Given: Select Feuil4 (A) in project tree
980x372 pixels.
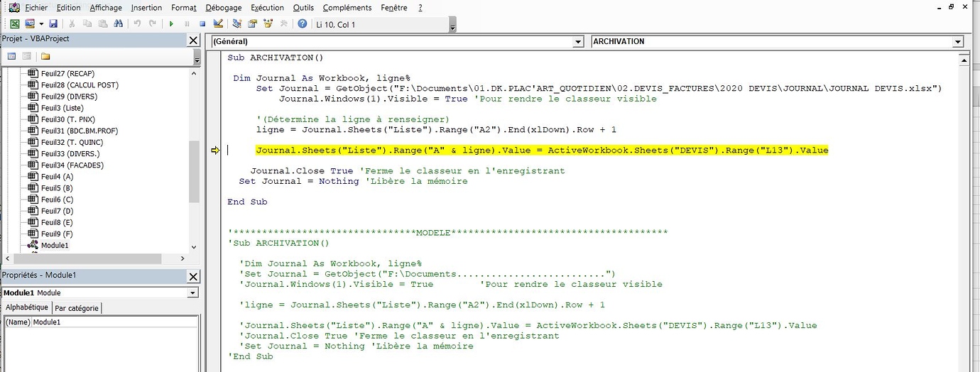Looking at the screenshot, I should (x=57, y=176).
